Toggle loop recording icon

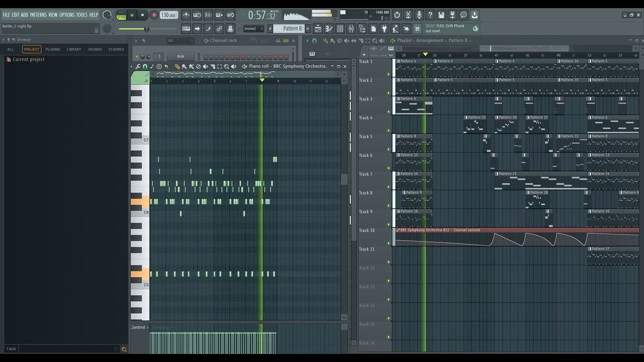pos(230,15)
